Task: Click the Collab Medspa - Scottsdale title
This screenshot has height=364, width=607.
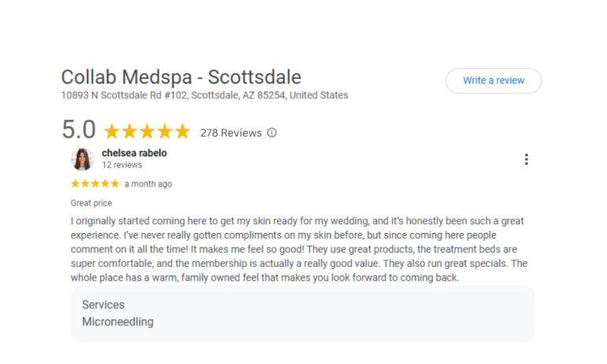Action: [x=181, y=77]
